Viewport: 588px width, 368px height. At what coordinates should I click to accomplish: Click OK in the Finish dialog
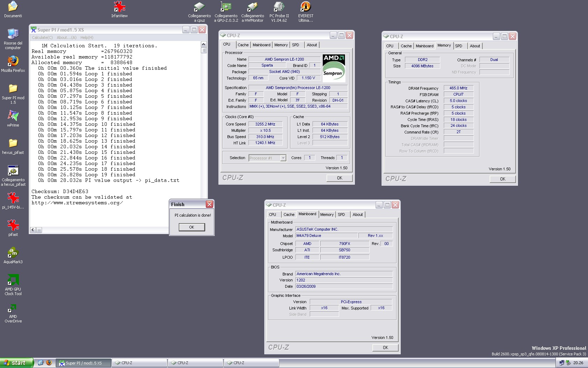click(191, 227)
